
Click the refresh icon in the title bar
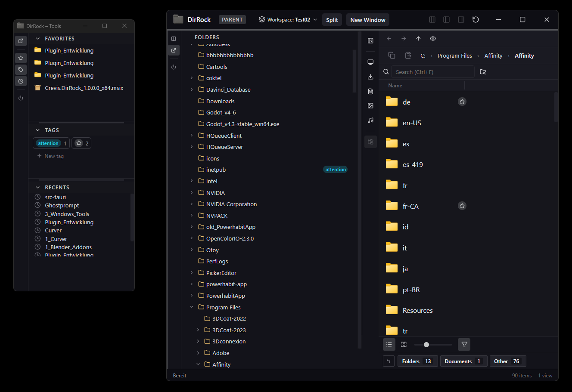[x=476, y=20]
